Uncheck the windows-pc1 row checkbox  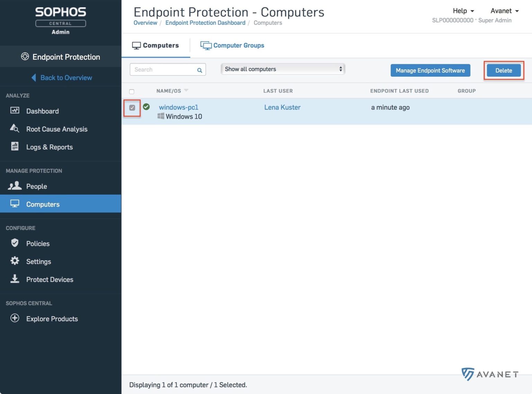click(x=132, y=108)
